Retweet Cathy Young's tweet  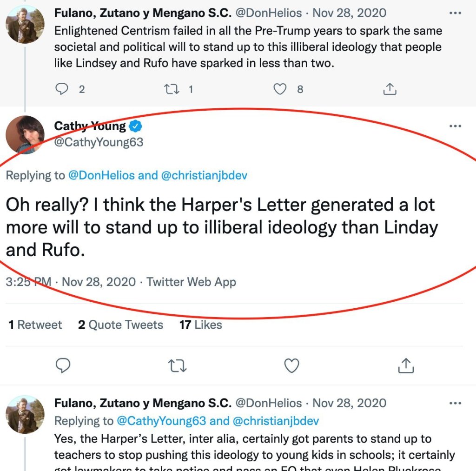(x=177, y=366)
